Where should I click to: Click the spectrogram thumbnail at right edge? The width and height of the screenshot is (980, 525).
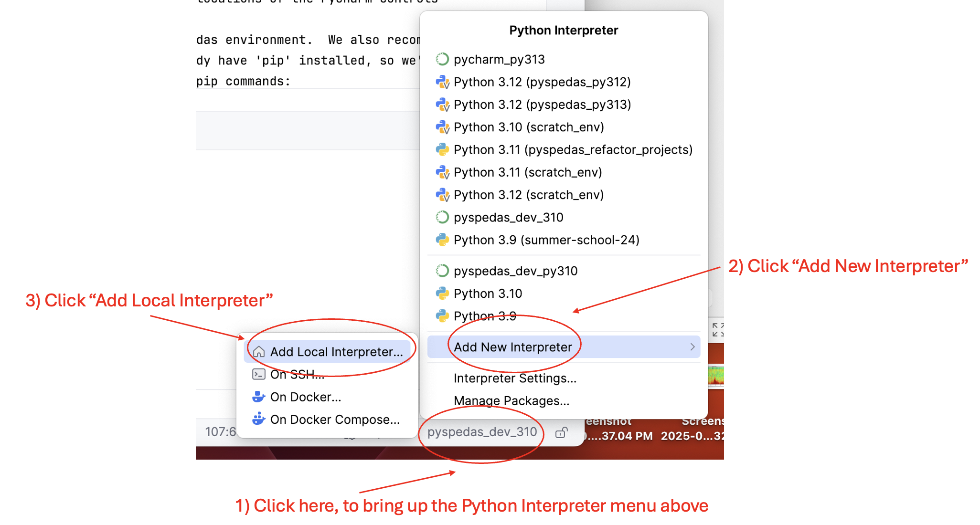[716, 376]
